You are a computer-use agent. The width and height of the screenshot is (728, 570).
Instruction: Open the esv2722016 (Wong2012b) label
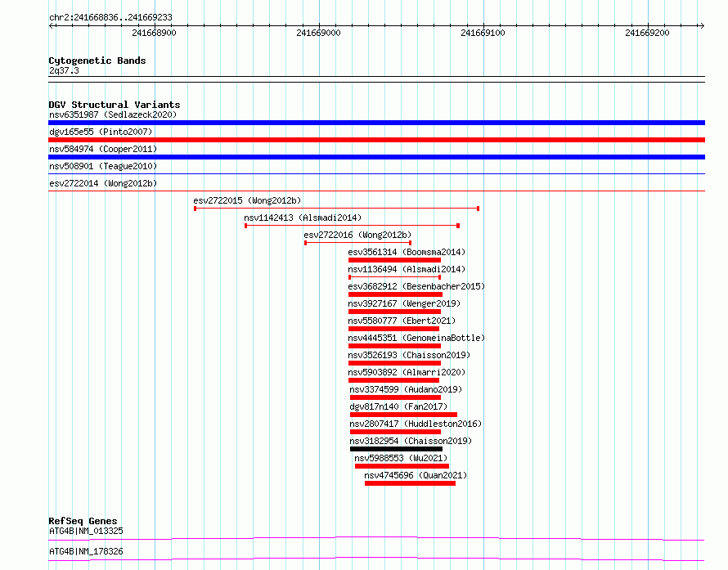point(357,235)
